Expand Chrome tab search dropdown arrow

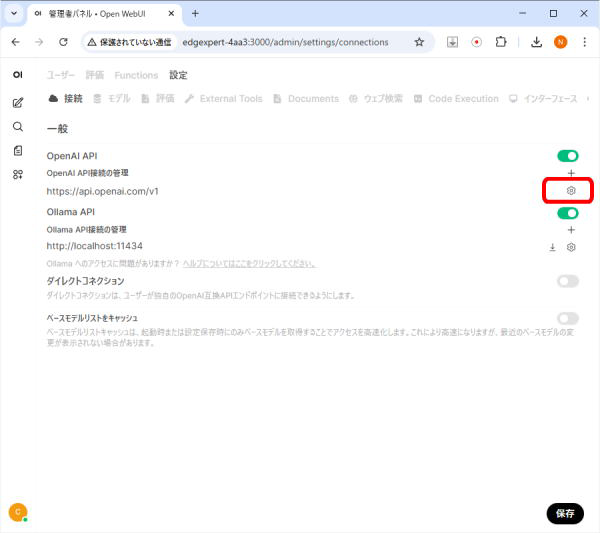click(x=14, y=14)
